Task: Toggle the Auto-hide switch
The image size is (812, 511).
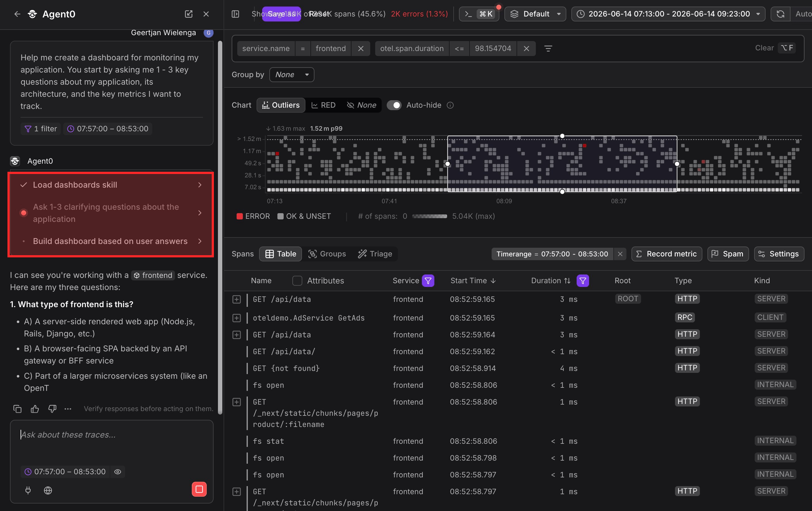Action: coord(394,105)
